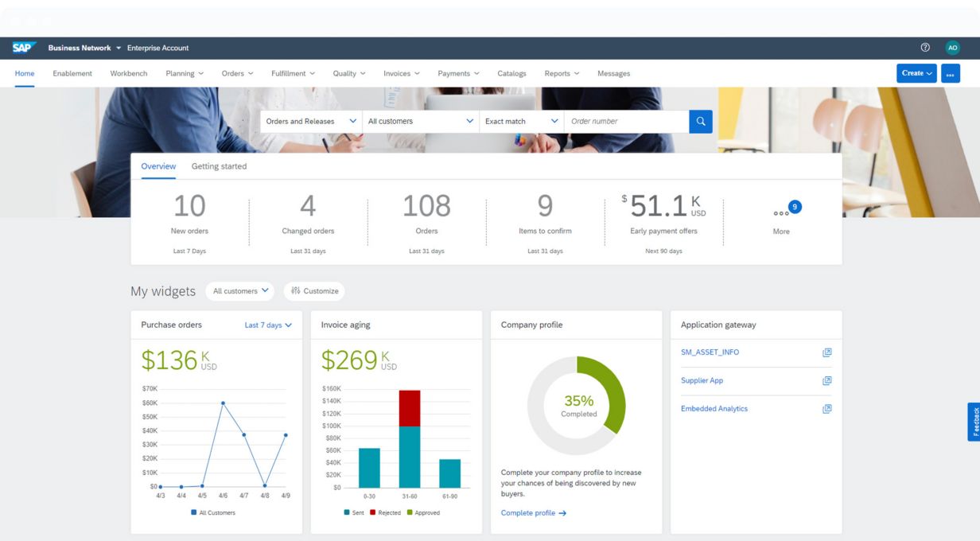Open the help question mark icon
The image size is (980, 541).
[925, 48]
